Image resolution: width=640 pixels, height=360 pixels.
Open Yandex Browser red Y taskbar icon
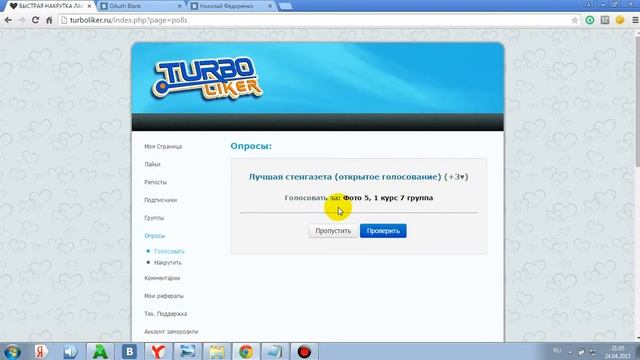158,351
